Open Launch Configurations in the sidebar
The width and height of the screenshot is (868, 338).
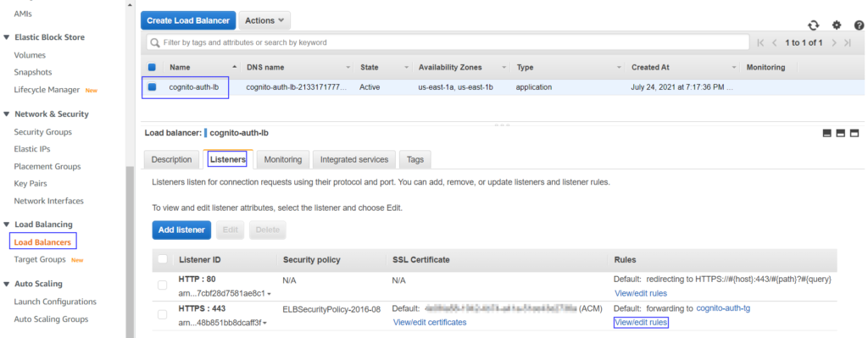click(55, 302)
